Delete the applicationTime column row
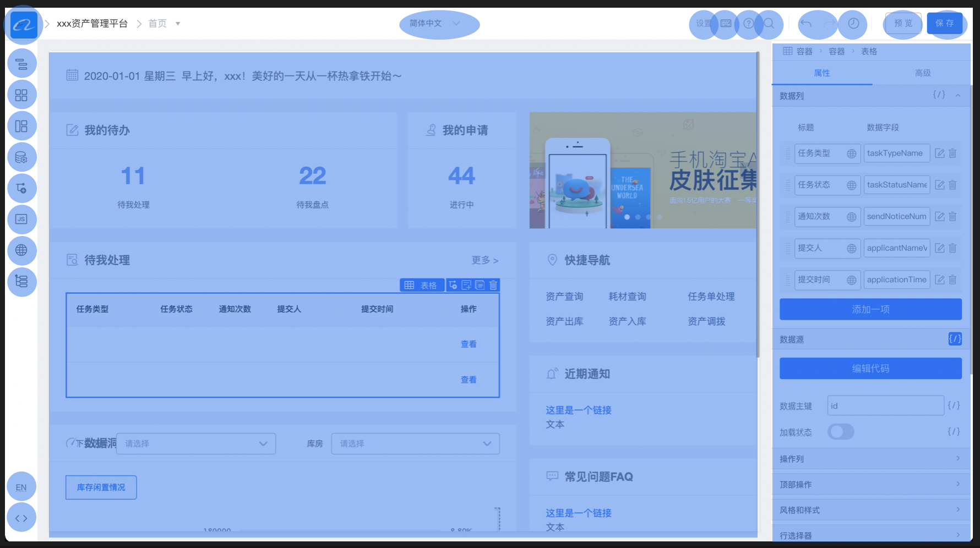The height and width of the screenshot is (548, 980). (x=953, y=280)
